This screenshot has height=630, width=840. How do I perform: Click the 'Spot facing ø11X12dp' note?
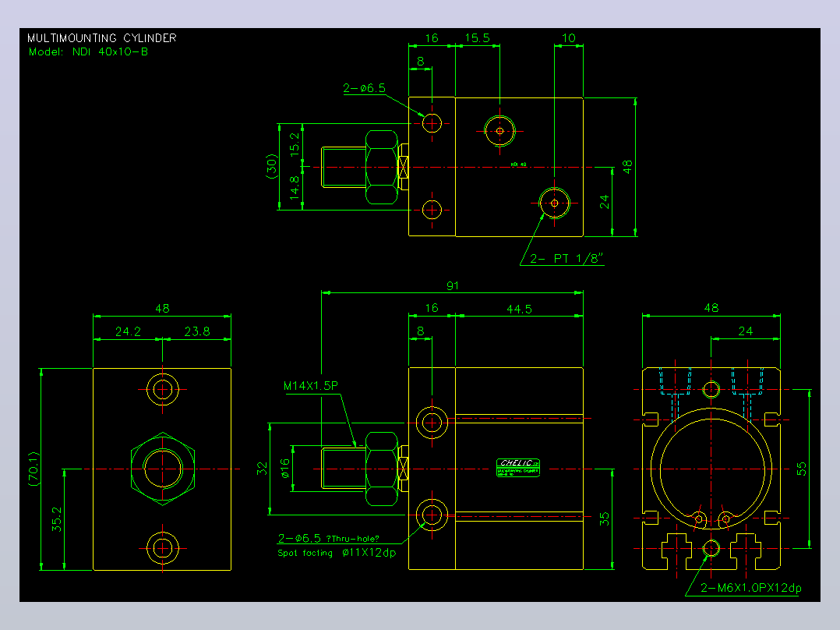coord(337,553)
